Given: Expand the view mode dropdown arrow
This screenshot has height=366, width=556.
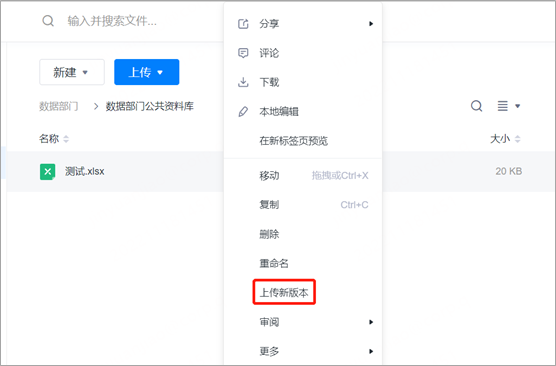Looking at the screenshot, I should pos(517,106).
